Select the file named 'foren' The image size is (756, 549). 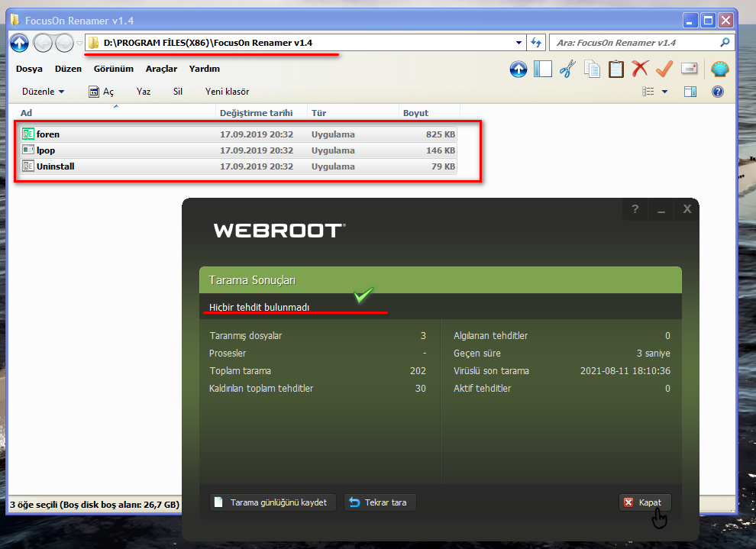click(x=48, y=134)
